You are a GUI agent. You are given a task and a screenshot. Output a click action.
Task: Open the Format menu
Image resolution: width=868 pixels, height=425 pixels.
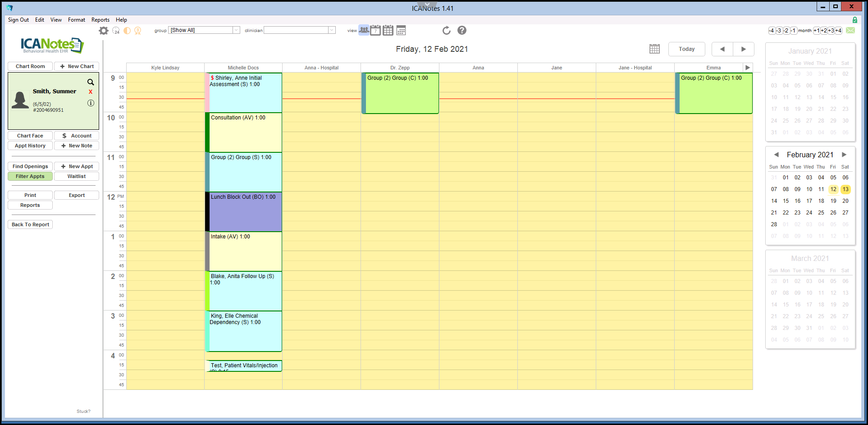pos(77,20)
